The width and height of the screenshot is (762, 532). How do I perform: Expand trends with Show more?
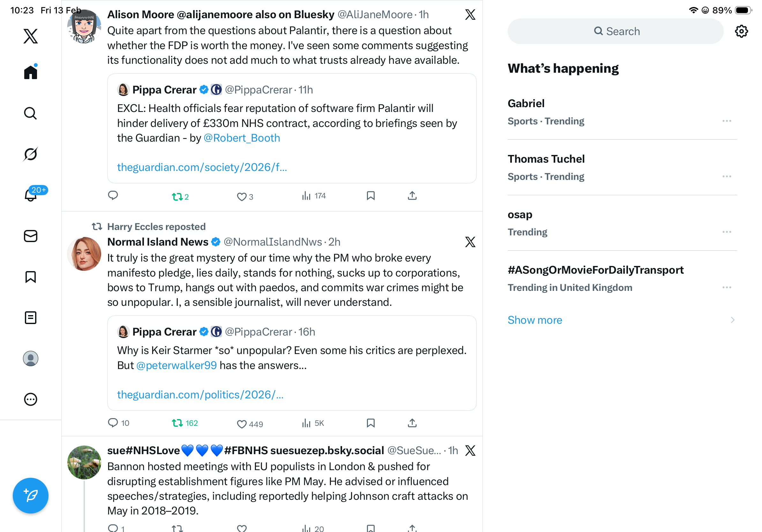[x=535, y=320]
